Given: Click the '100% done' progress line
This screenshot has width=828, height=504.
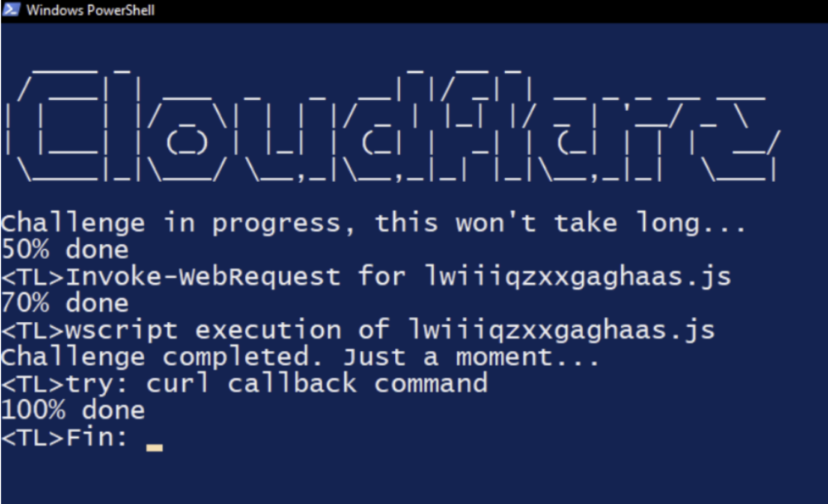Looking at the screenshot, I should (73, 410).
